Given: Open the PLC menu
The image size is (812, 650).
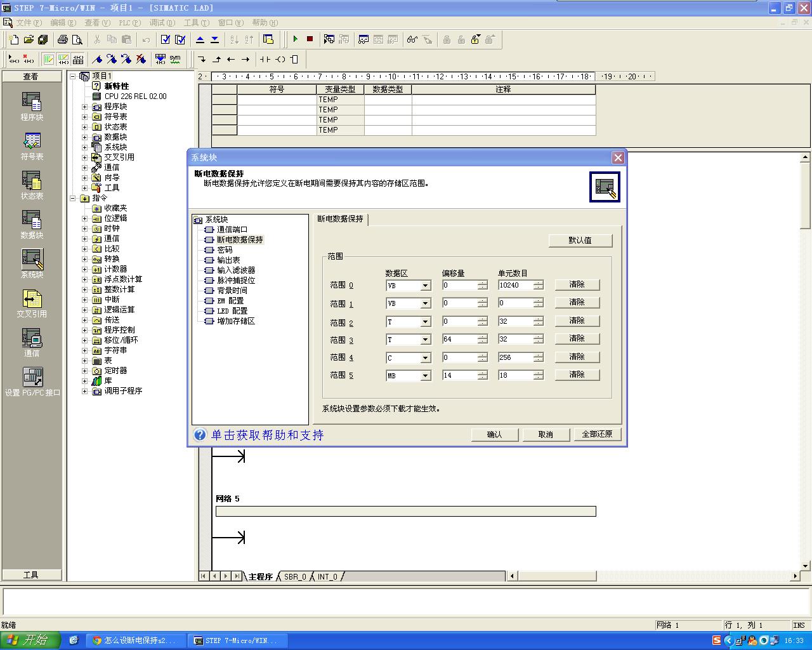Looking at the screenshot, I should (129, 23).
